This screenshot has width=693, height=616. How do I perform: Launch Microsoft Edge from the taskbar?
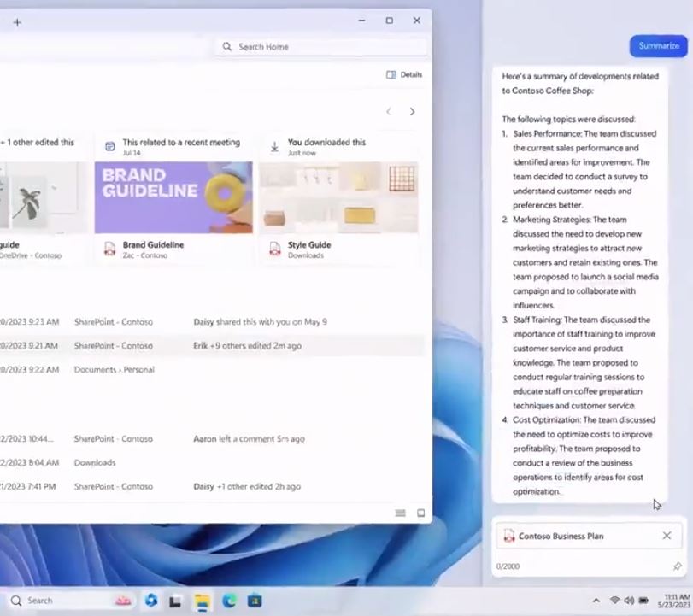tap(229, 601)
